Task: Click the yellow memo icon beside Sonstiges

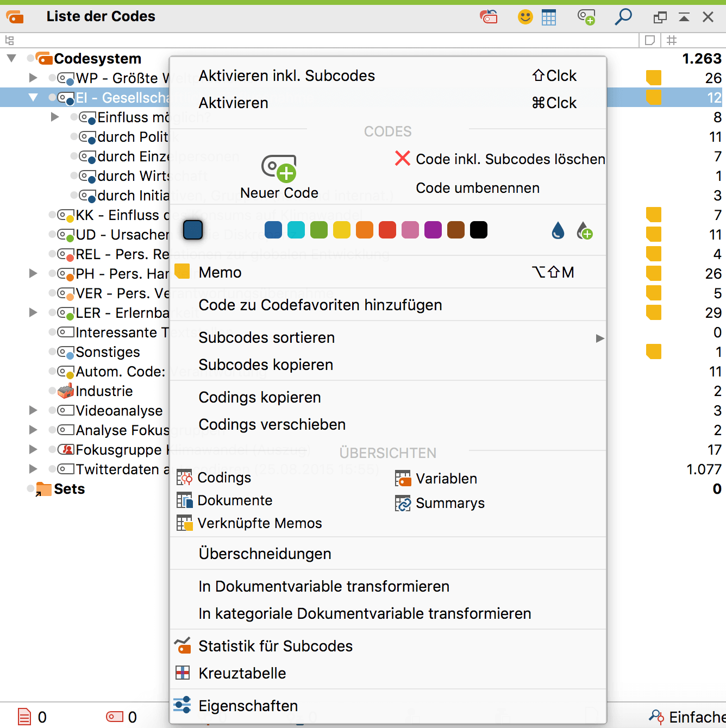Action: coord(654,352)
